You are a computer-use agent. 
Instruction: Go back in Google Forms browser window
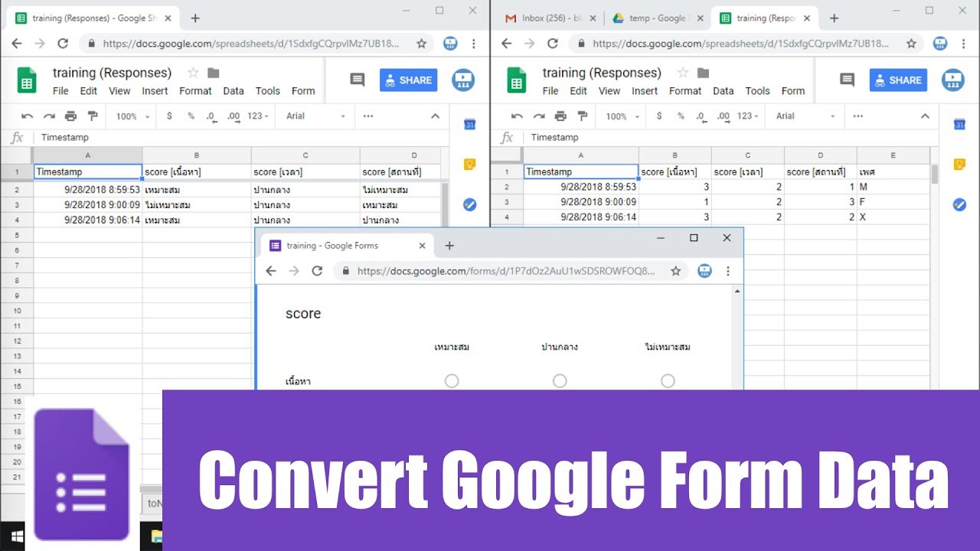pos(270,271)
